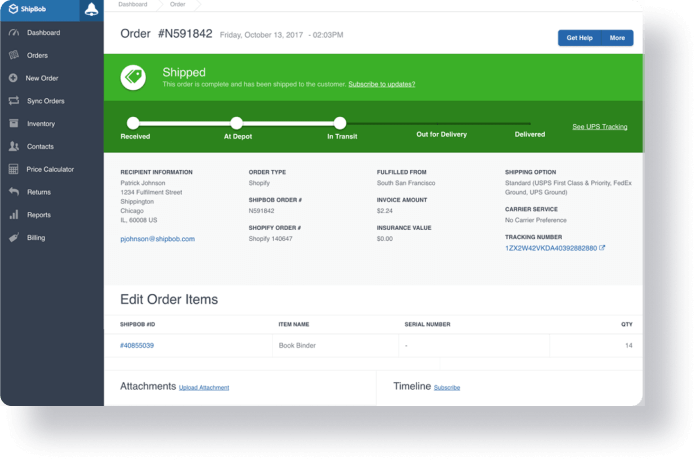Click the Patrick Johnson recipient name
The width and height of the screenshot is (700, 463).
[x=142, y=183]
